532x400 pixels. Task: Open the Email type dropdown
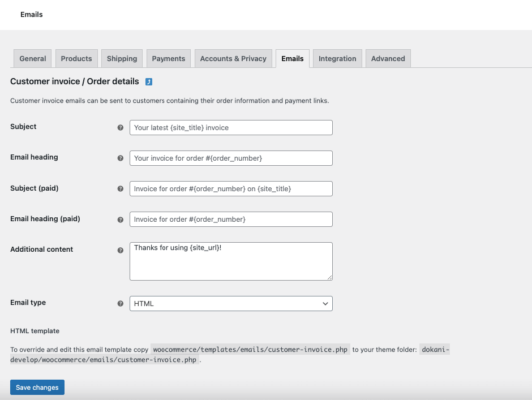point(231,304)
